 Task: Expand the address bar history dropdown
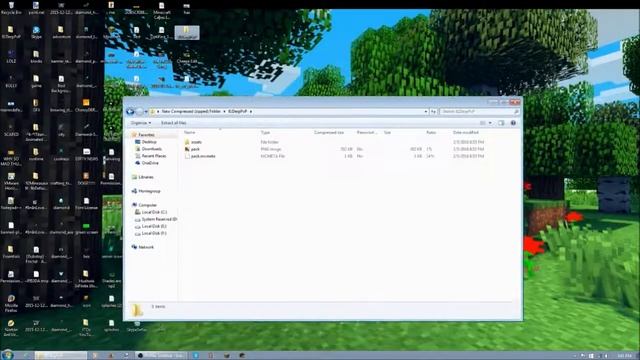tap(425, 111)
